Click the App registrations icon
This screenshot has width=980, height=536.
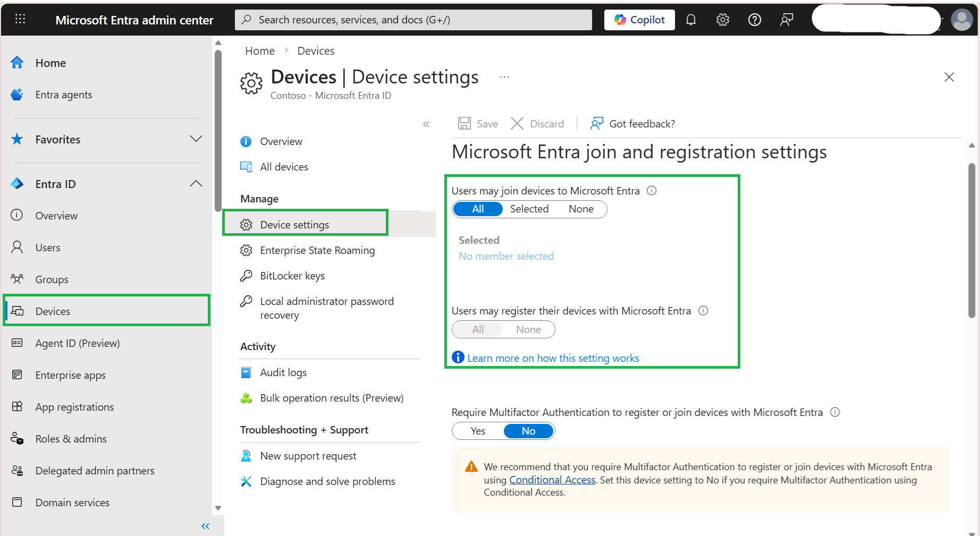17,407
